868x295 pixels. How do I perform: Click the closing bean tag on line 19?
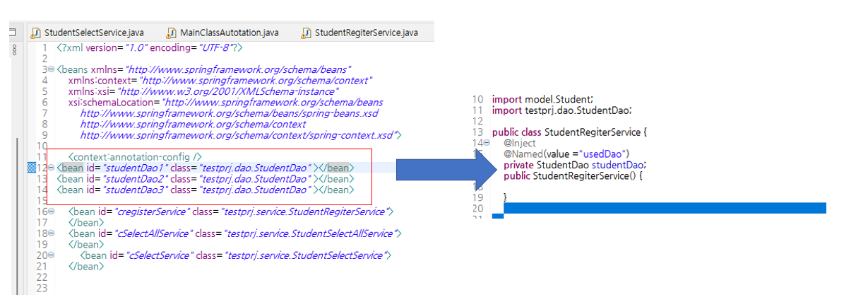tap(86, 244)
